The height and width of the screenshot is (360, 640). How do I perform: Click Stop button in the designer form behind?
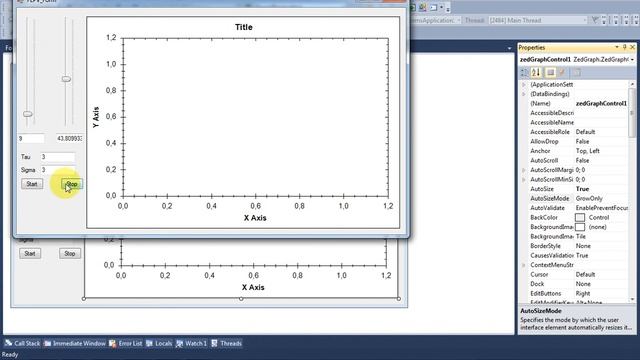tap(70, 253)
